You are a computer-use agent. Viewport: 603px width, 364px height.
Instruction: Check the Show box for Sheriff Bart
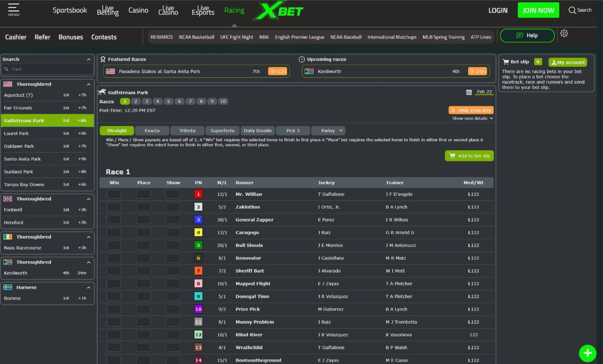tap(173, 271)
